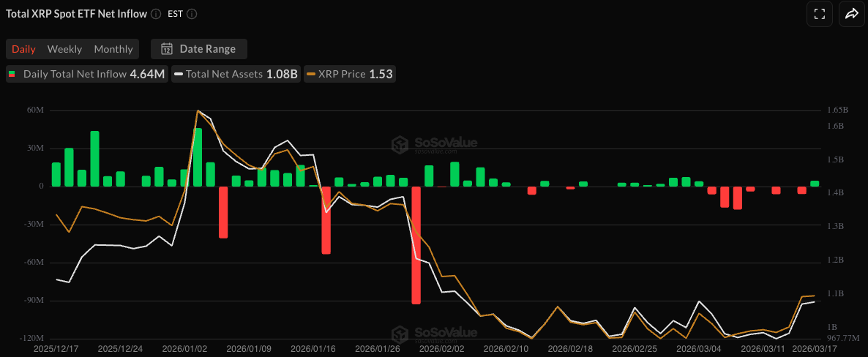Viewport: 868px width, 357px height.
Task: Click red-green Daily Net Inflow legend swatch
Action: pos(12,74)
